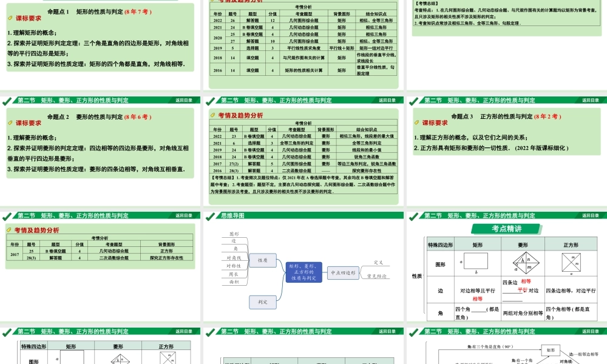
Task: Click the pencil icon beside 课标要求 on 命题点1 矩形 slide
Action: click(x=10, y=19)
